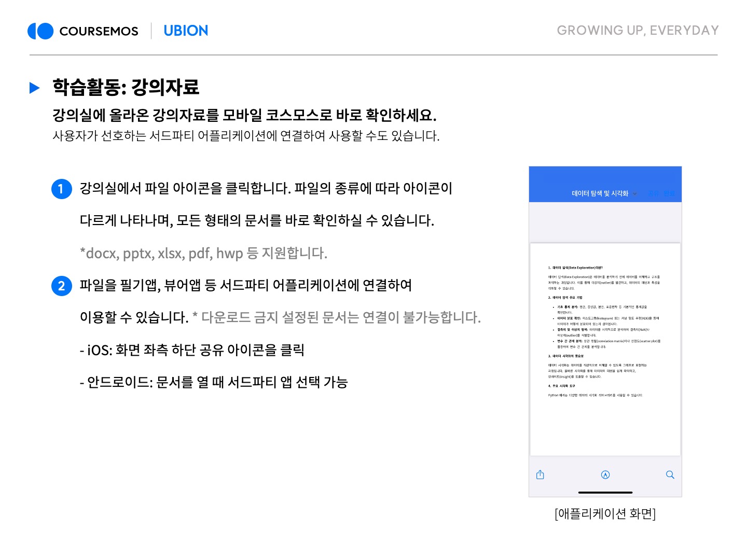Click the blue number 2 step badge

point(61,286)
